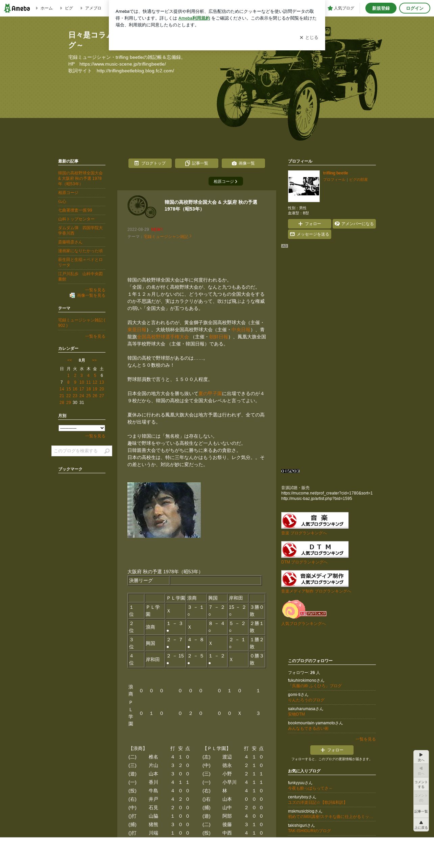Open the ピグの部屋 link

(358, 179)
